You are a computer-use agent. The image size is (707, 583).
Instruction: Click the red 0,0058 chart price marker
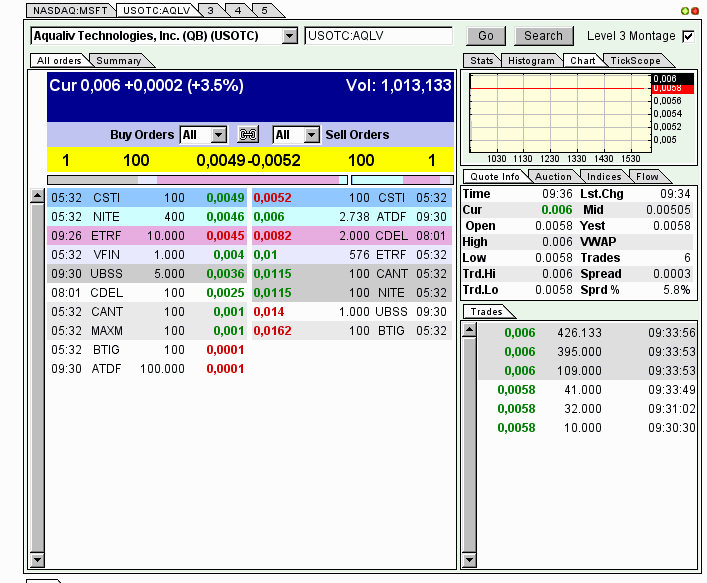(674, 88)
